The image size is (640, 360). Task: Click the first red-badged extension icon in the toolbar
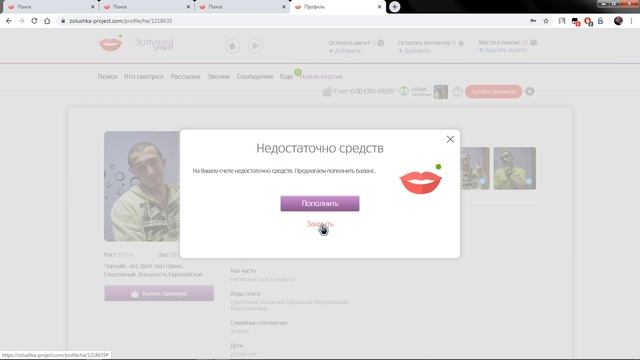[575, 21]
